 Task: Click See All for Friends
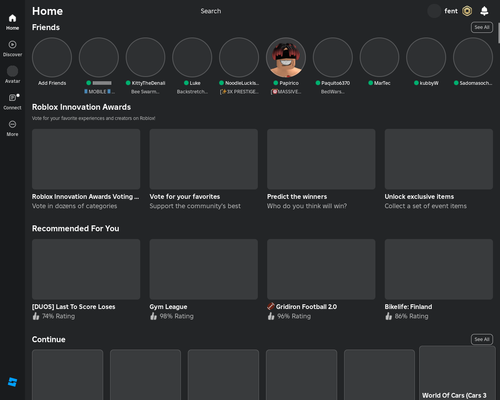(x=482, y=27)
